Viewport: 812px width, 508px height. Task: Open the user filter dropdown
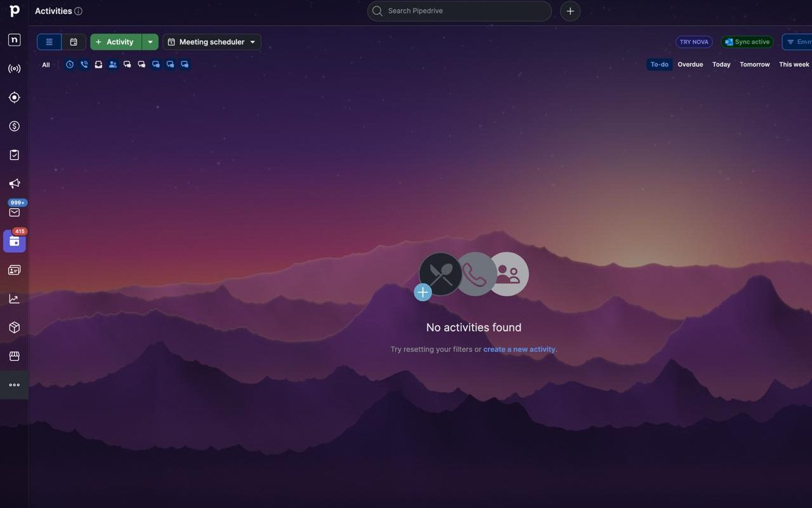click(797, 42)
